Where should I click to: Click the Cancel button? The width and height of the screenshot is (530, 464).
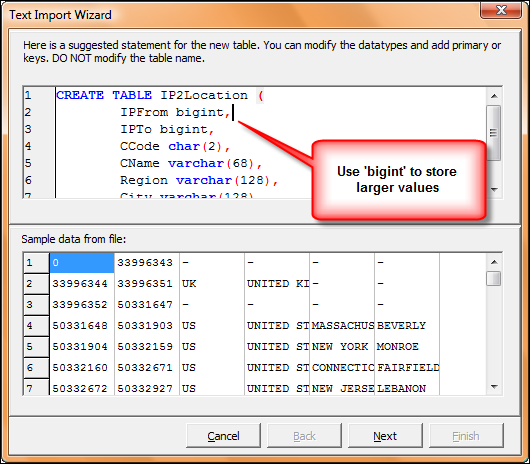point(223,436)
